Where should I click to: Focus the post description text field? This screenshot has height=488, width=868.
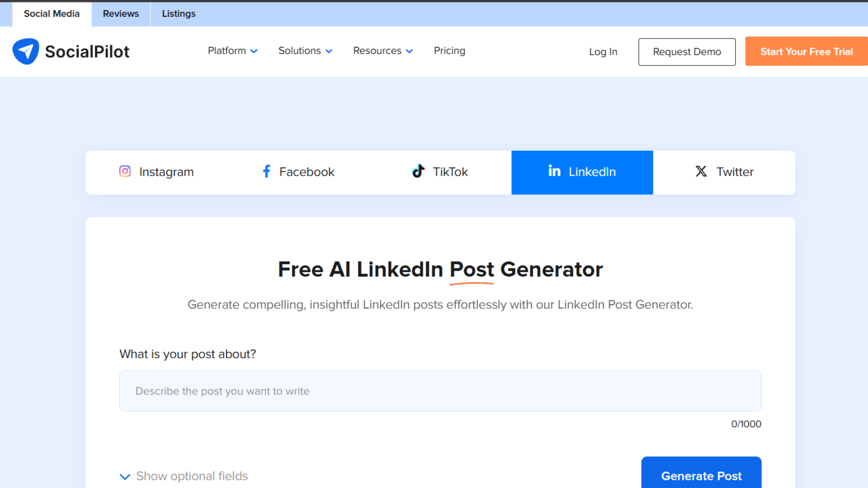pyautogui.click(x=440, y=391)
